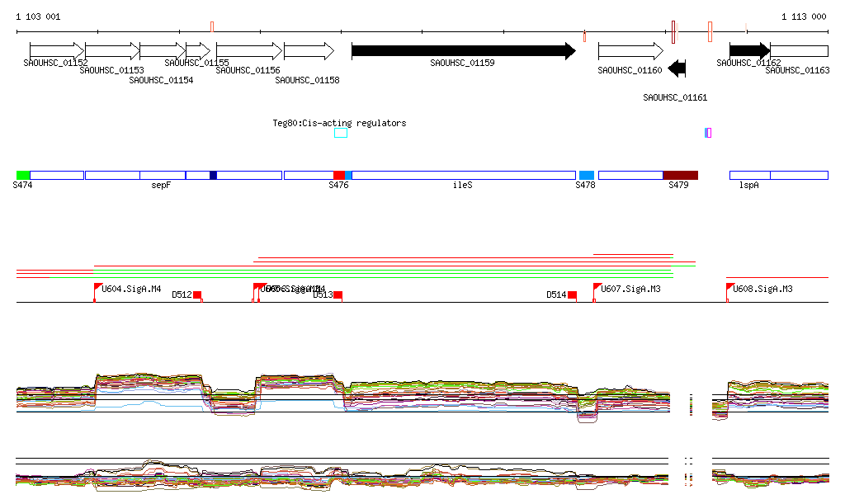
Task: Select the white SAOUHSC_01163 gene box
Action: 799,51
